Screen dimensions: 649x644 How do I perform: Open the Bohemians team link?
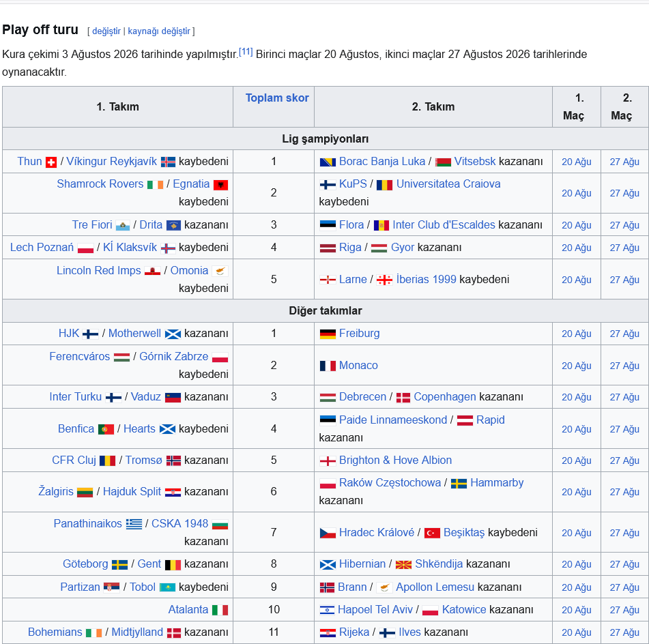pos(55,632)
